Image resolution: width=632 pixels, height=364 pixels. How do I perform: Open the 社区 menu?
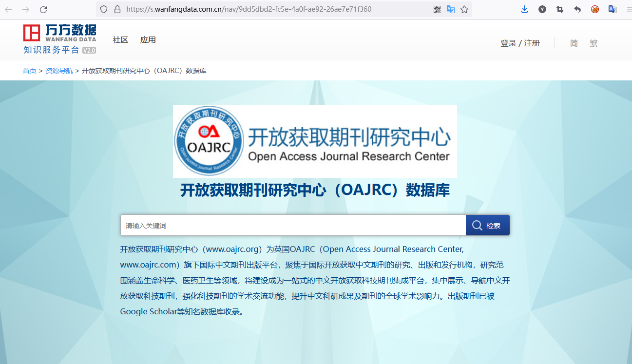(x=120, y=40)
